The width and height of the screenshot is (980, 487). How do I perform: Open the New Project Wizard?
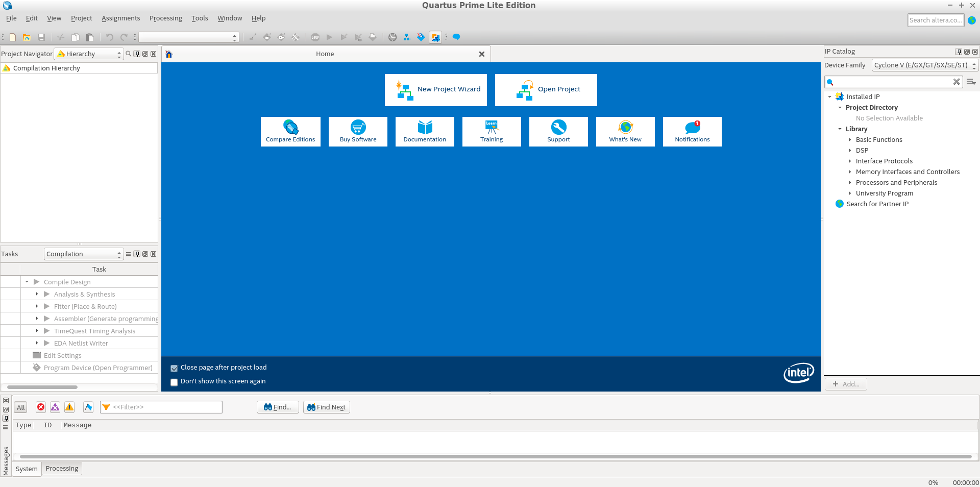click(x=435, y=90)
